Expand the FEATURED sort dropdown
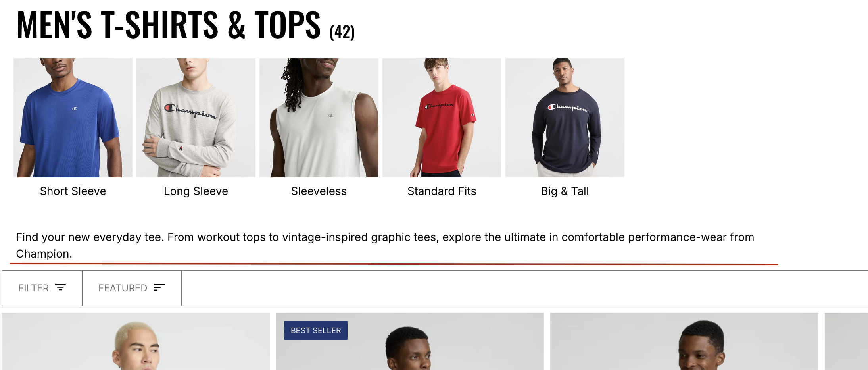 pyautogui.click(x=132, y=288)
